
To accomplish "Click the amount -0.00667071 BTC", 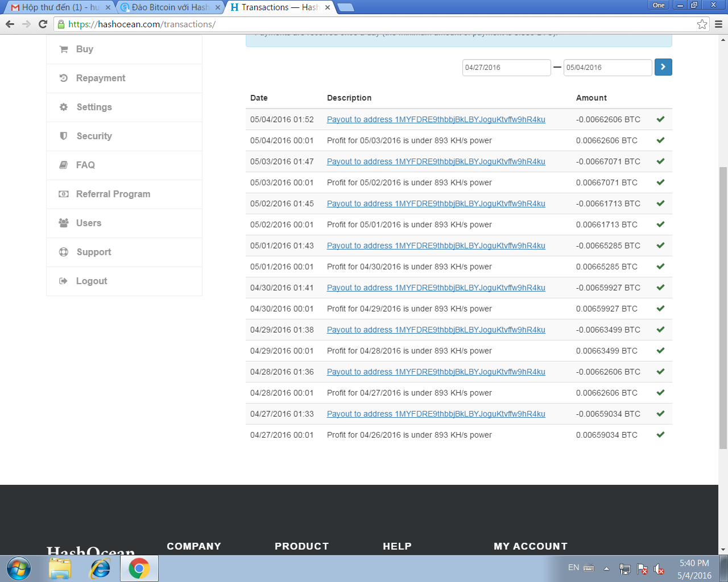I will [608, 161].
